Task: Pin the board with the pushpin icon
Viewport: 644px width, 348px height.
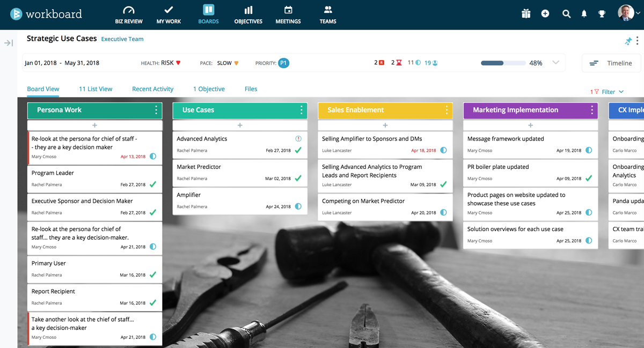Action: coord(628,41)
